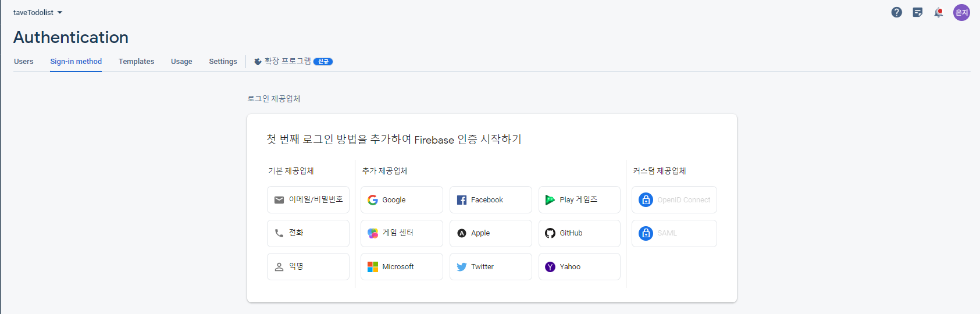Open the feedback notes icon
980x314 pixels.
pyautogui.click(x=918, y=12)
